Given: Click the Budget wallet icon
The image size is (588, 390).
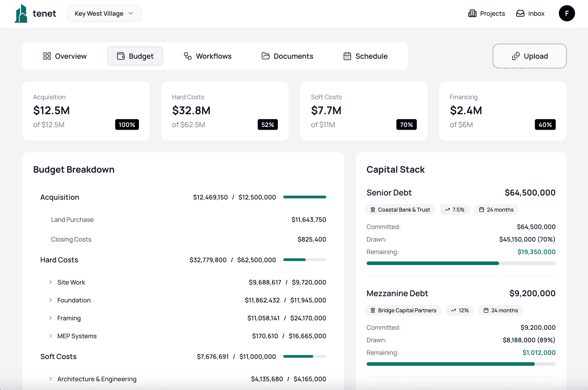Looking at the screenshot, I should (x=120, y=56).
